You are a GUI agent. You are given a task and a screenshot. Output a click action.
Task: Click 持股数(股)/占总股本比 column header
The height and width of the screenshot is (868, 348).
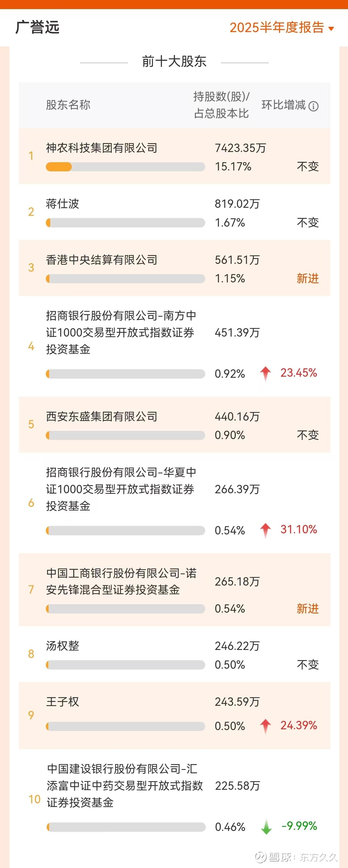(x=221, y=105)
